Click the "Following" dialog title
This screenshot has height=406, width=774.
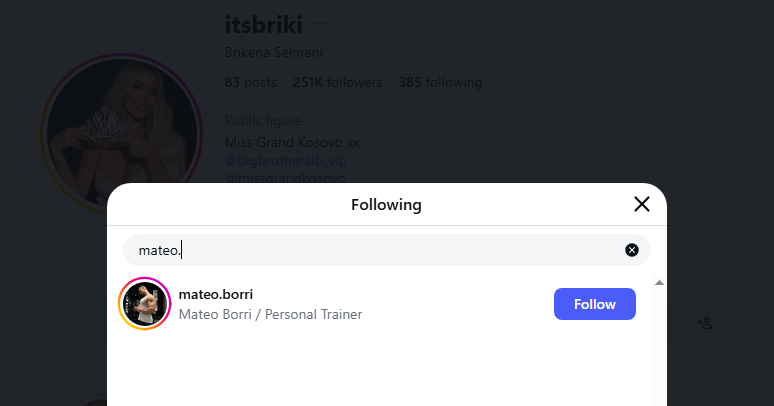[386, 205]
